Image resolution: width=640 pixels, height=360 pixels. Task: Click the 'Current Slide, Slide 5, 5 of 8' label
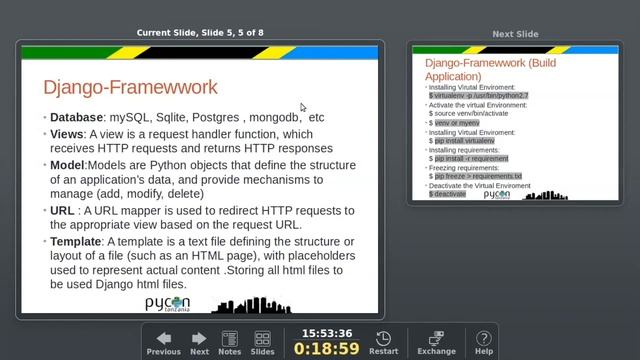tap(200, 33)
